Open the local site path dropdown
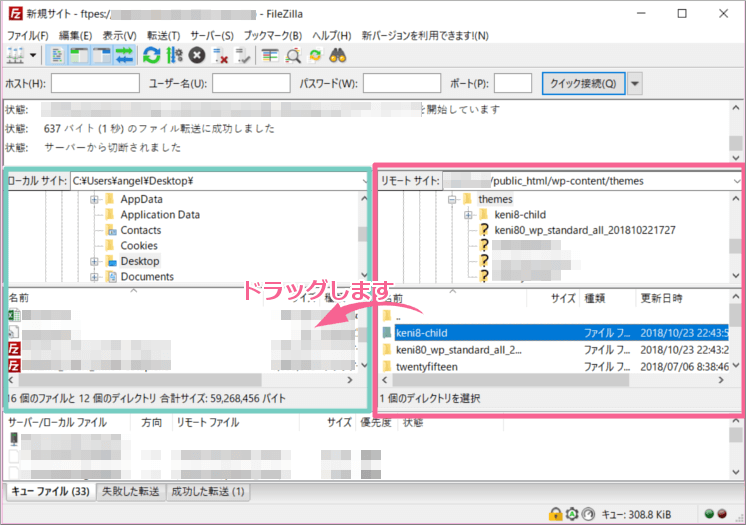 coord(364,181)
